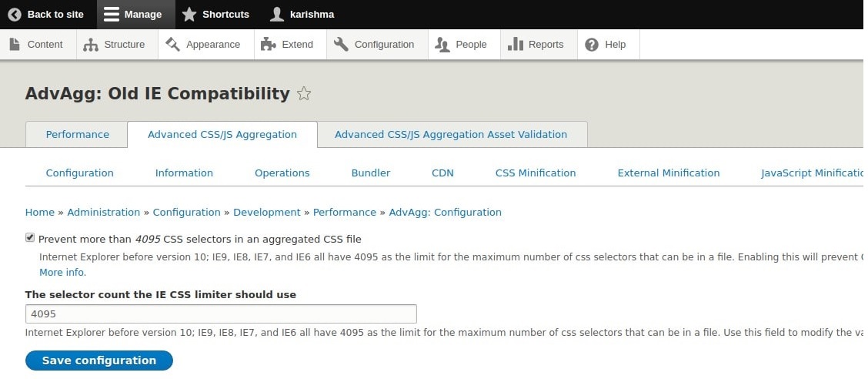The width and height of the screenshot is (868, 379).
Task: Open Help via the question mark icon
Action: (592, 45)
